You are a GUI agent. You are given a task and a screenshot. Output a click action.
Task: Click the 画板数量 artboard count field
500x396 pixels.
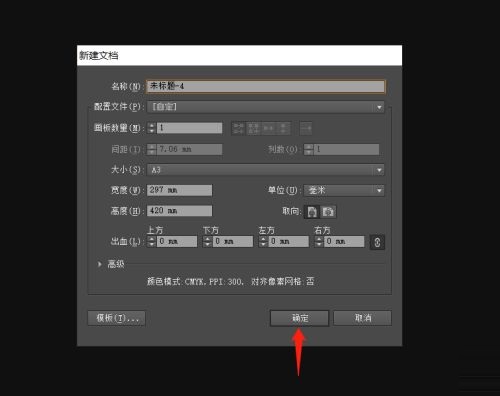point(189,128)
